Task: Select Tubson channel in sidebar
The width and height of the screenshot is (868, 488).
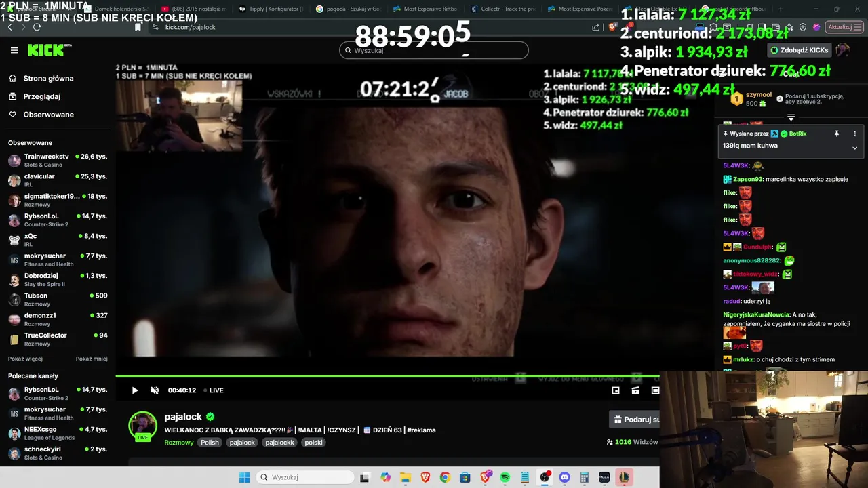Action: tap(58, 300)
